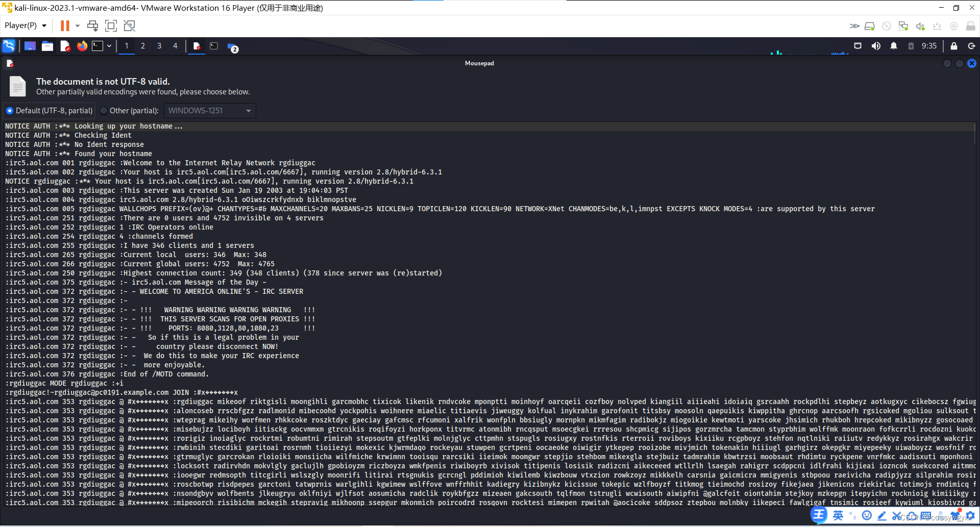Launch the text editor from panel
Image resolution: width=980 pixels, height=527 pixels.
tap(65, 46)
